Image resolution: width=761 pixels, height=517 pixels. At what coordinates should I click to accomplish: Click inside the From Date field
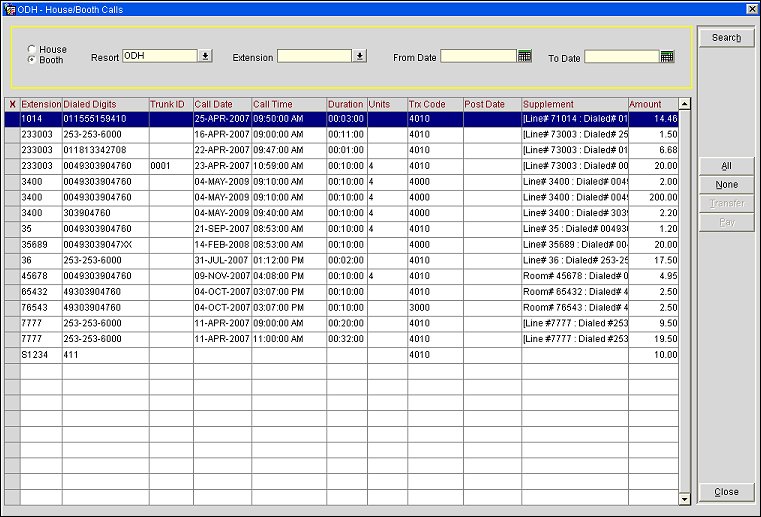(x=478, y=57)
